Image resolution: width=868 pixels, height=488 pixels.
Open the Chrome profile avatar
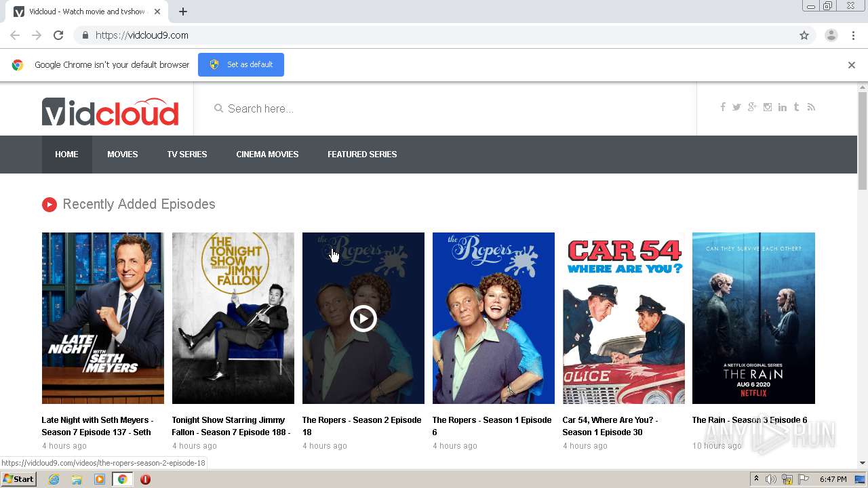tap(831, 35)
